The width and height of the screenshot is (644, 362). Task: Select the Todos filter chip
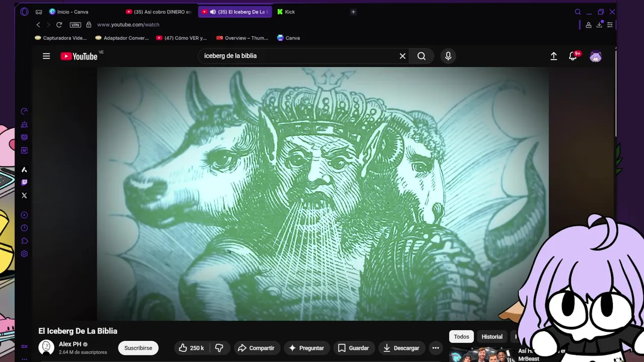[x=461, y=337]
